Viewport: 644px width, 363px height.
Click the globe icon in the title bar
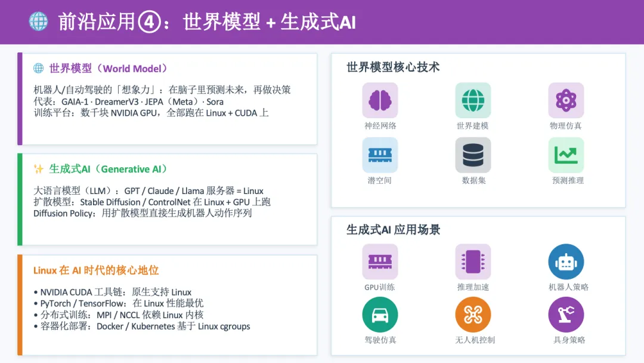(38, 21)
